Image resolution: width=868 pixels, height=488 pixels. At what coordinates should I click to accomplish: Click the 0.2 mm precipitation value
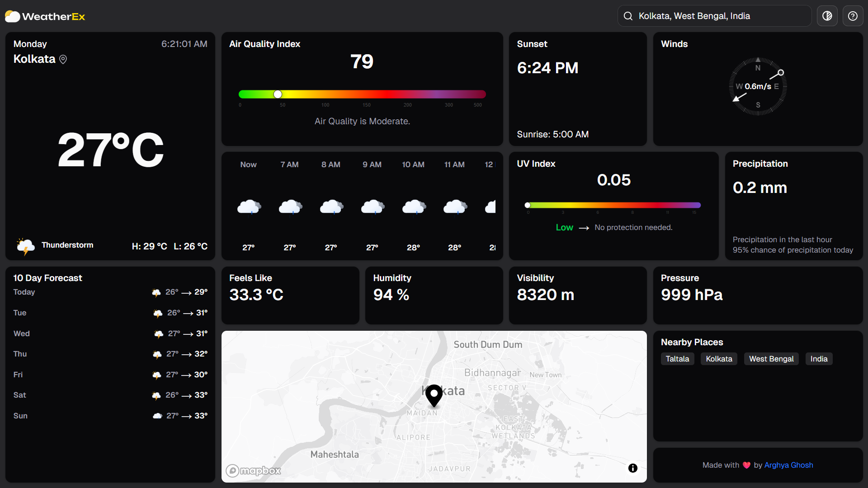coord(760,188)
